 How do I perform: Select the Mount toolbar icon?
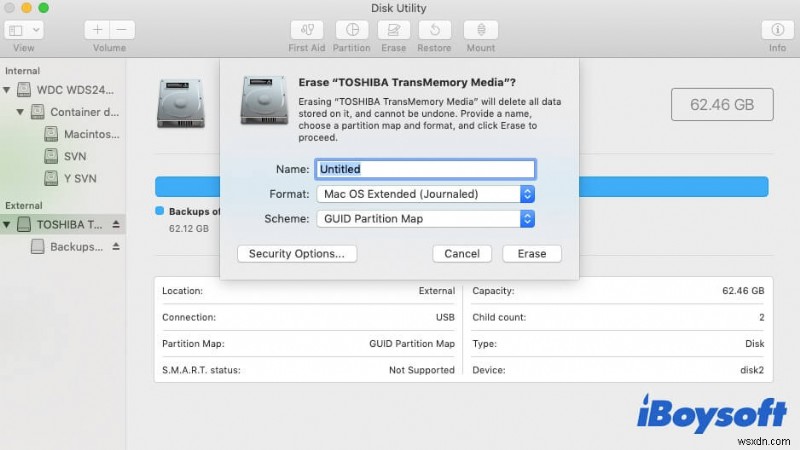tap(481, 30)
